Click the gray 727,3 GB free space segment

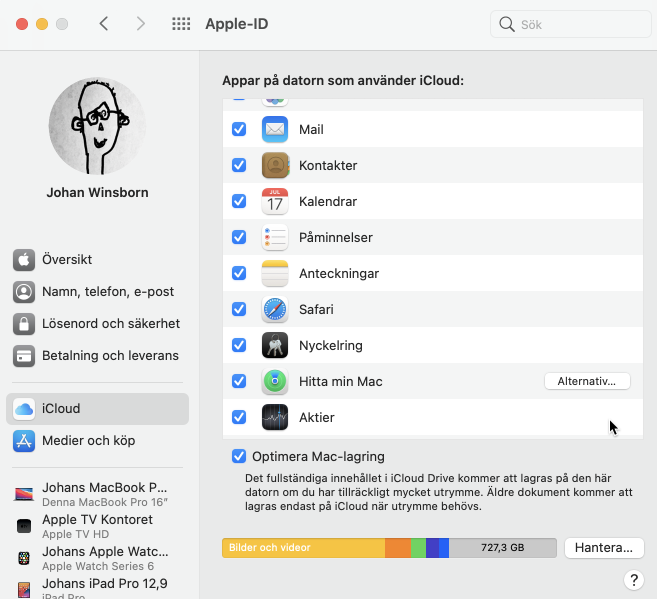coord(503,548)
